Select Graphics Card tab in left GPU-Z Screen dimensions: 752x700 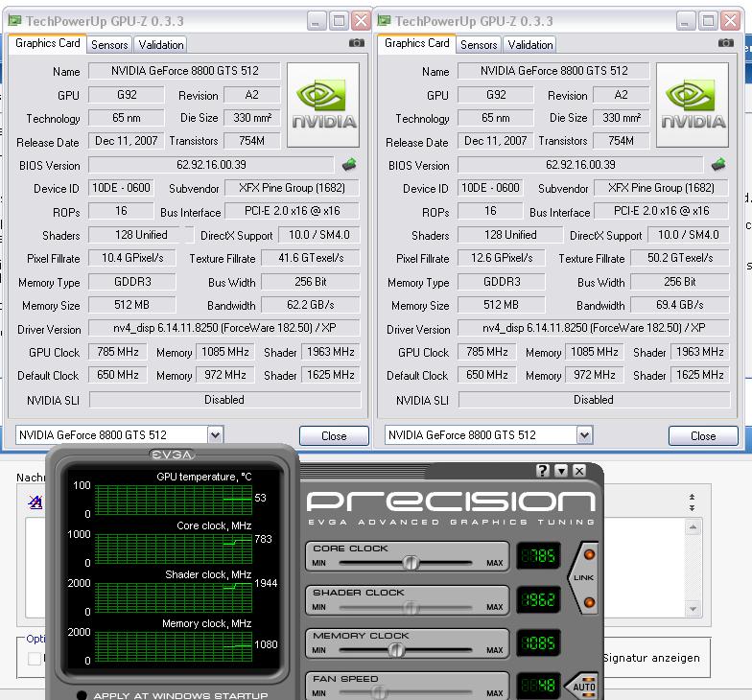(x=48, y=43)
